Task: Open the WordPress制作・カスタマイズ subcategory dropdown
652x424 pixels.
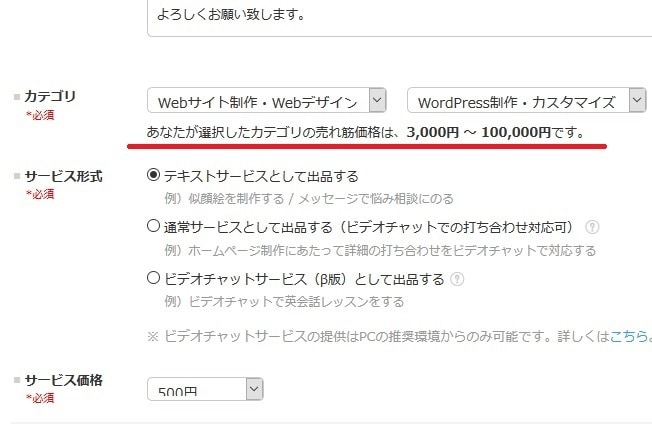Action: coord(526,100)
